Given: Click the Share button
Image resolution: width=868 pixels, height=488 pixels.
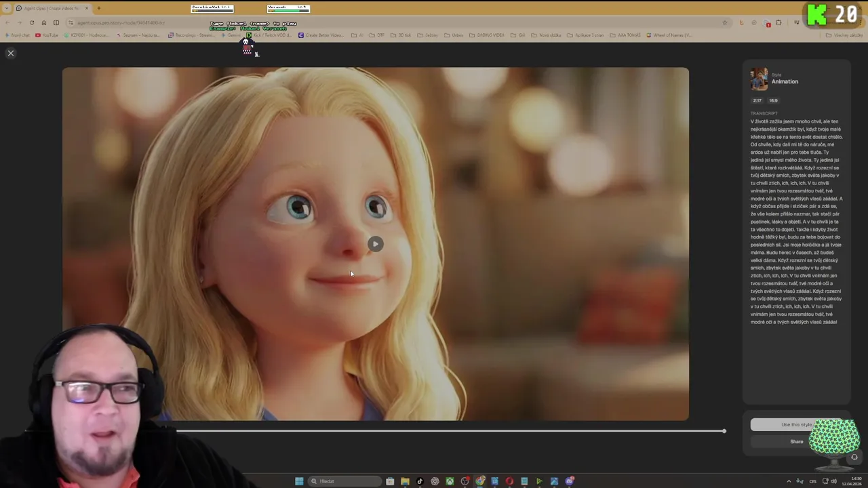Looking at the screenshot, I should [796, 442].
